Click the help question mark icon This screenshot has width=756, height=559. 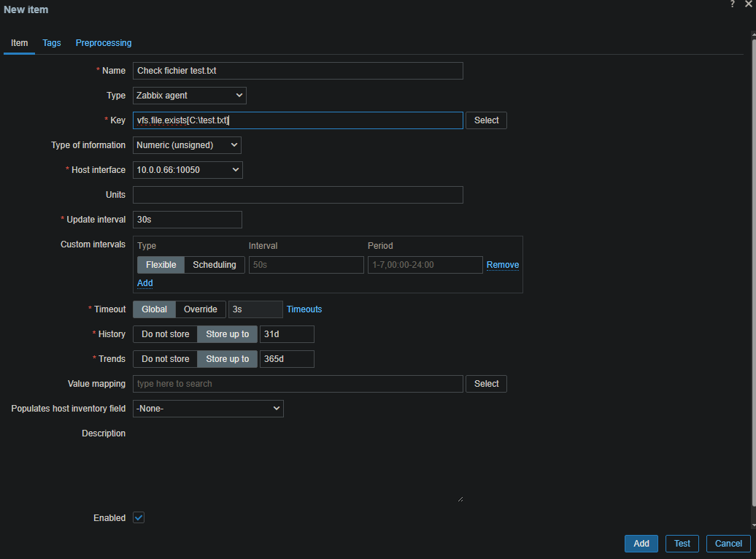[x=733, y=4]
